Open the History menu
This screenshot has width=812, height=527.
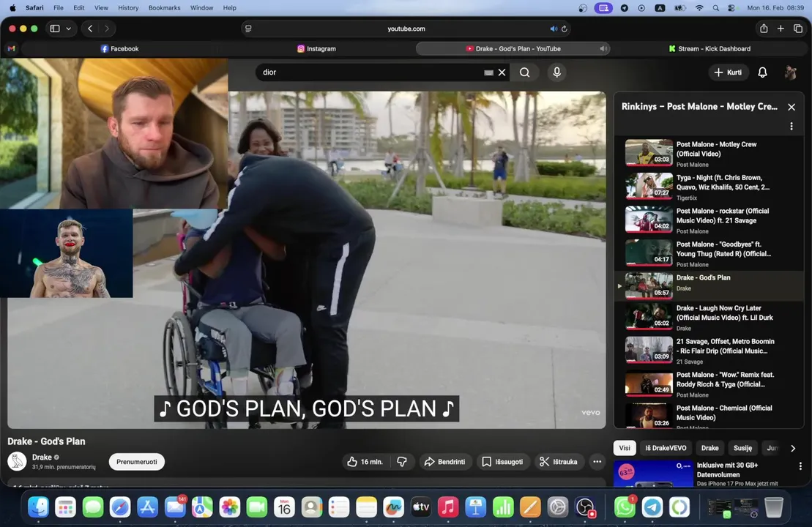tap(128, 8)
